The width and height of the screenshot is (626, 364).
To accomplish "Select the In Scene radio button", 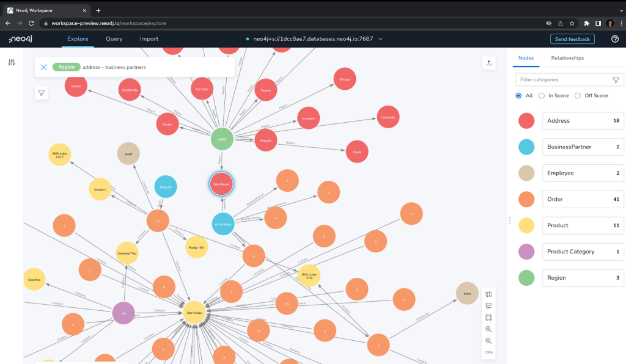I will [x=542, y=95].
